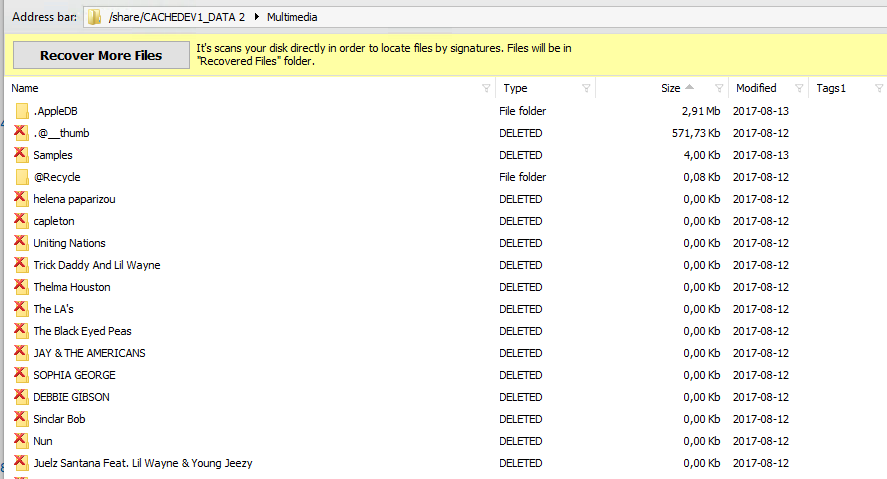The image size is (887, 479).
Task: Click deleted icon for Sinclar Bob
Action: pos(21,420)
